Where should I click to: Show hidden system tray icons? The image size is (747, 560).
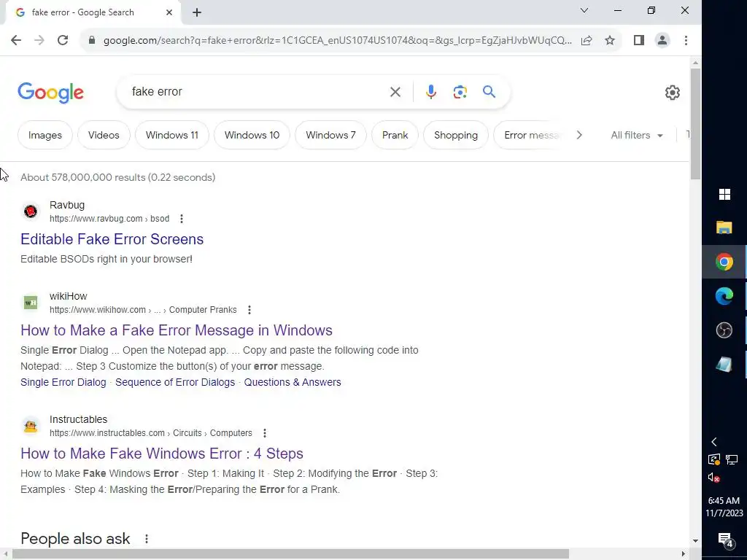(713, 442)
